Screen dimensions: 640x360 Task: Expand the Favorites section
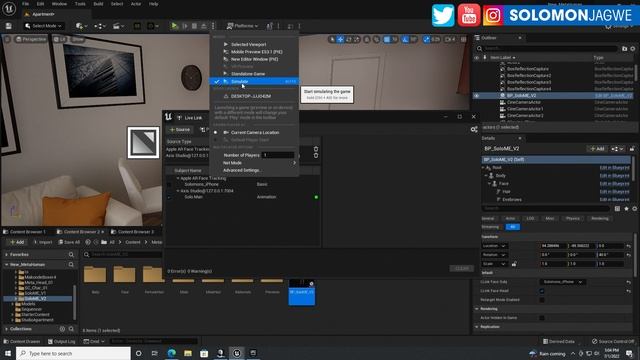pos(6,254)
